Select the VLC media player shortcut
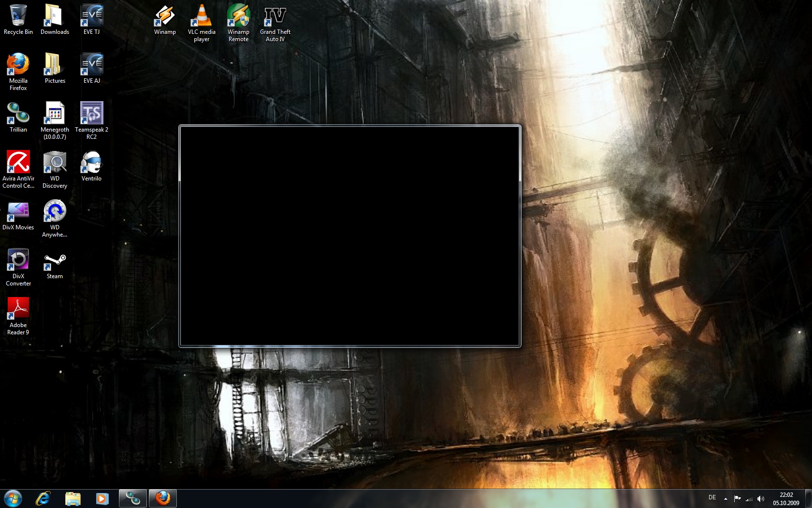Screen dimensions: 812x508 coord(202,23)
